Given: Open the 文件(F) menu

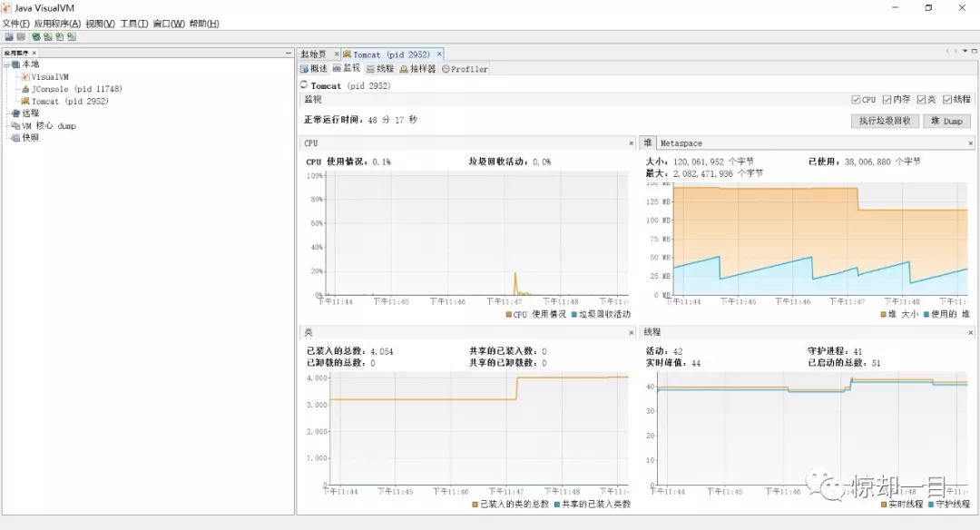Looking at the screenshot, I should [x=15, y=24].
